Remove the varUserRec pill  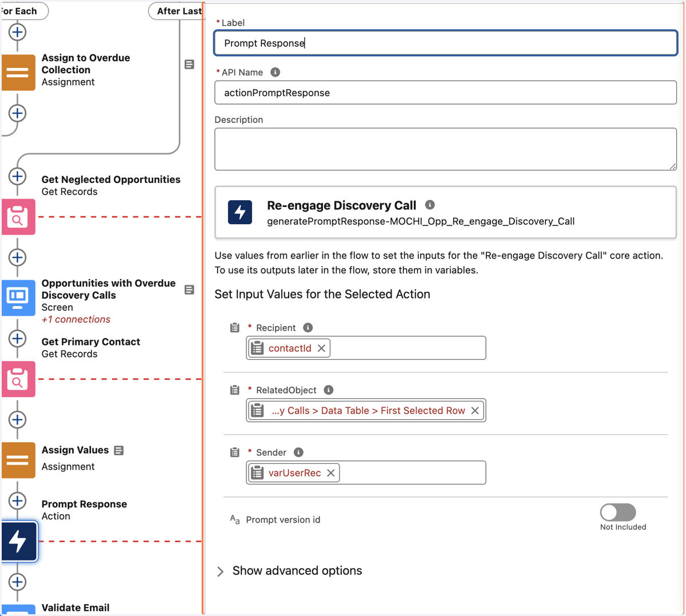(x=330, y=473)
